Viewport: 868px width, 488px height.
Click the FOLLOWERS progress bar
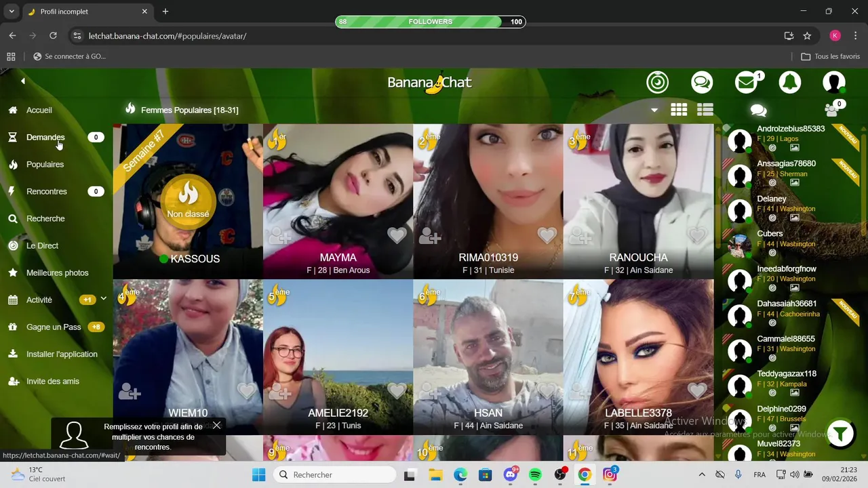pyautogui.click(x=430, y=22)
